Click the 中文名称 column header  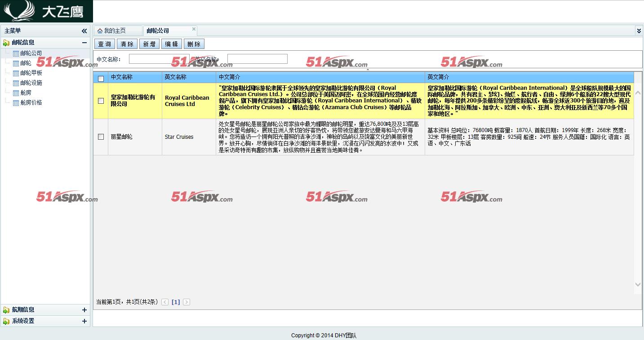tap(135, 77)
